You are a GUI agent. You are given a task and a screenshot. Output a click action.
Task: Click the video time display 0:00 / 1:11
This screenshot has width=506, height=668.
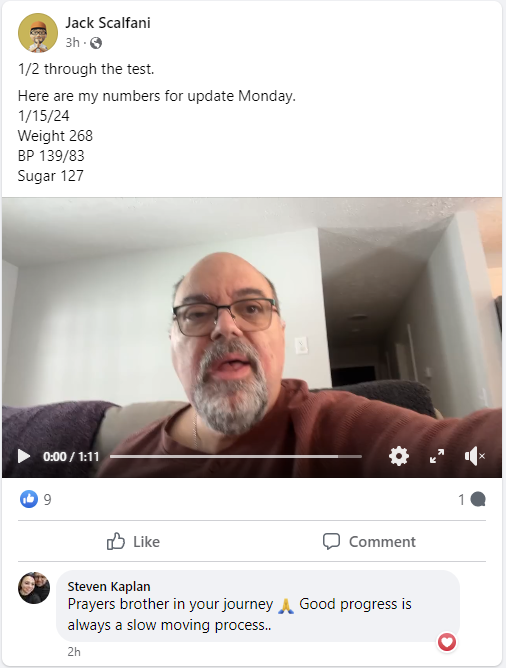tap(71, 457)
